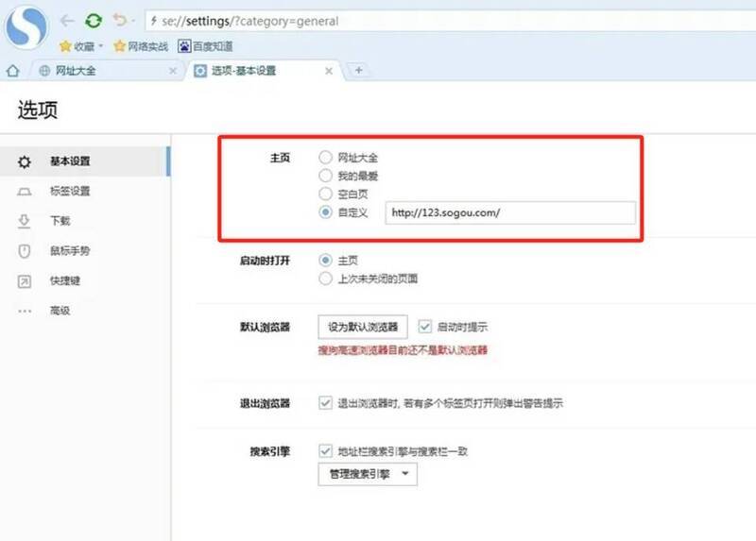Click the mouse gesture icon
This screenshot has height=541, width=756.
(x=25, y=251)
